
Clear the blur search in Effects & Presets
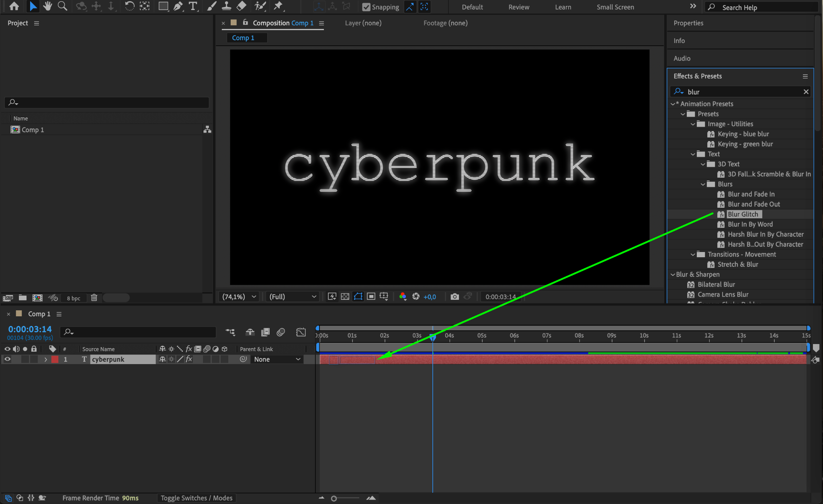[x=806, y=92]
